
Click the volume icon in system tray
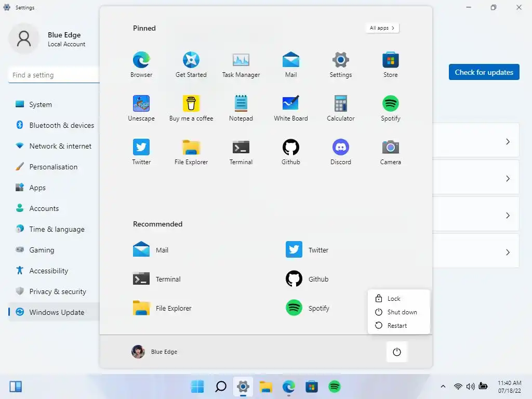coord(470,387)
